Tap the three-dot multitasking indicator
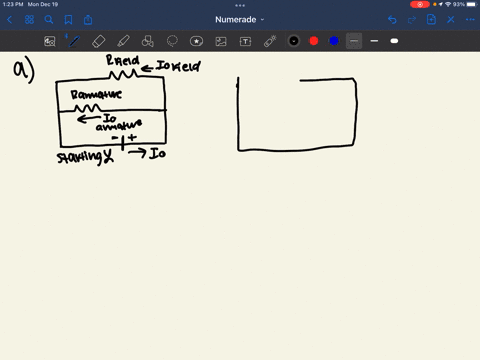 click(240, 5)
